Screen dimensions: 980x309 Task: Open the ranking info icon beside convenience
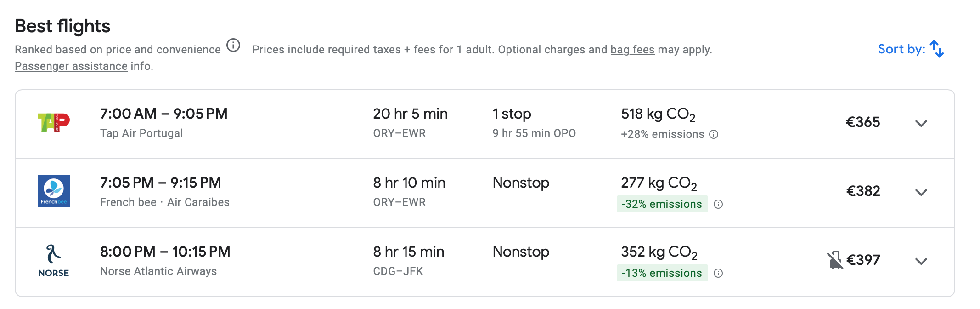[x=233, y=46]
